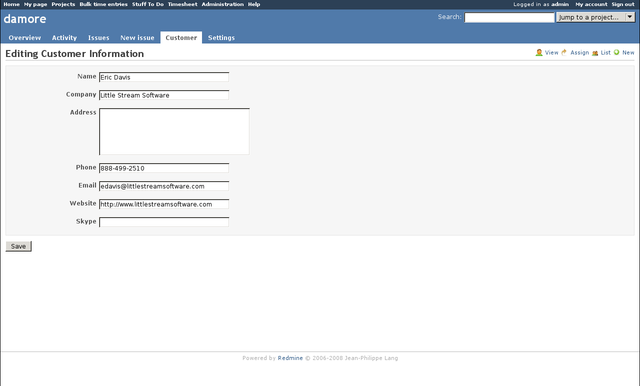Screen dimensions: 640x386
Task: Click the Name field with Eric Davis
Action: 164,77
